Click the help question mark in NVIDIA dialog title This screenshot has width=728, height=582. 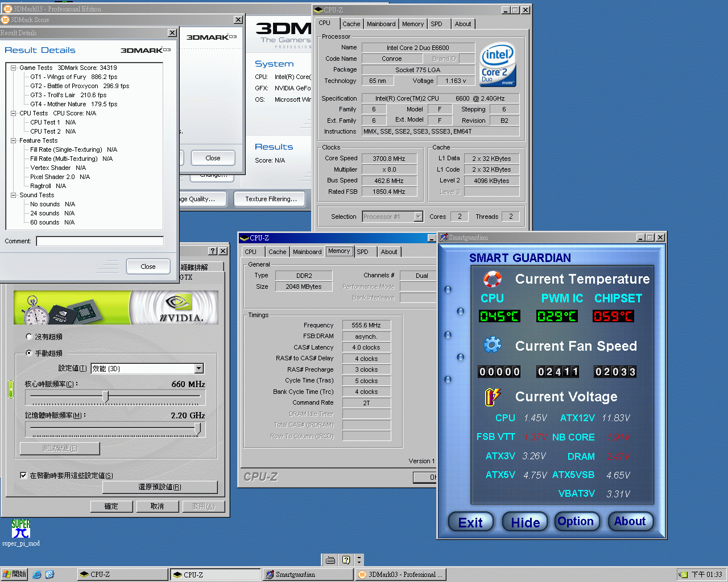213,251
